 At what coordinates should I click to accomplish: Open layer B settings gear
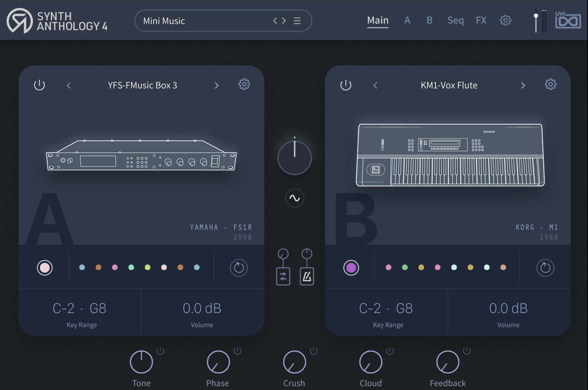point(551,85)
